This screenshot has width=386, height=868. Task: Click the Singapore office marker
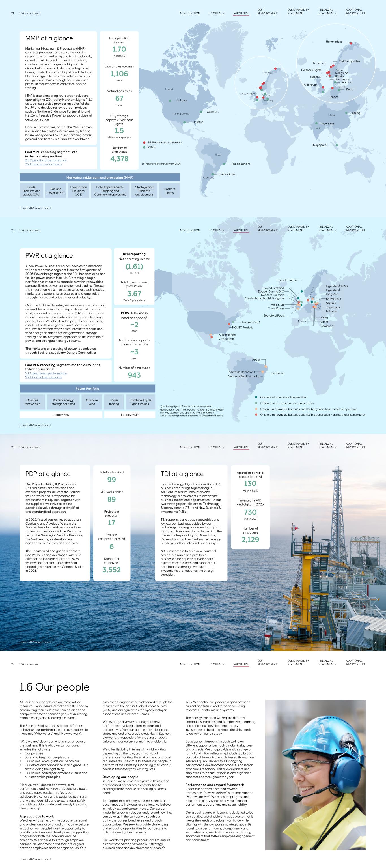(x=337, y=145)
